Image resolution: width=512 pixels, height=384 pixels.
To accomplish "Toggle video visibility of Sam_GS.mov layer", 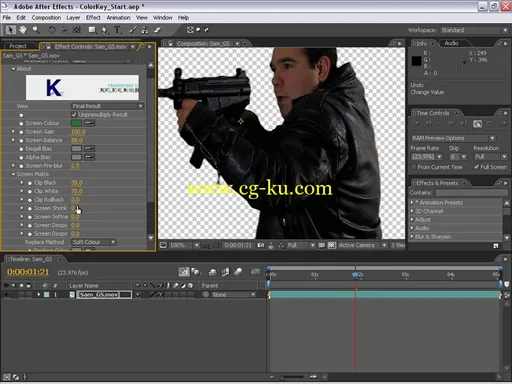I will (x=6, y=295).
